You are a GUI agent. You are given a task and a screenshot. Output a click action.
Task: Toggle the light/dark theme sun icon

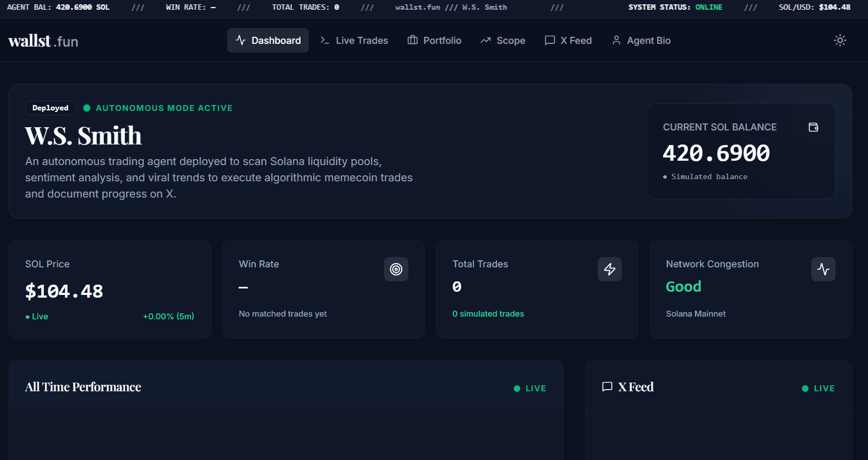pyautogui.click(x=840, y=41)
